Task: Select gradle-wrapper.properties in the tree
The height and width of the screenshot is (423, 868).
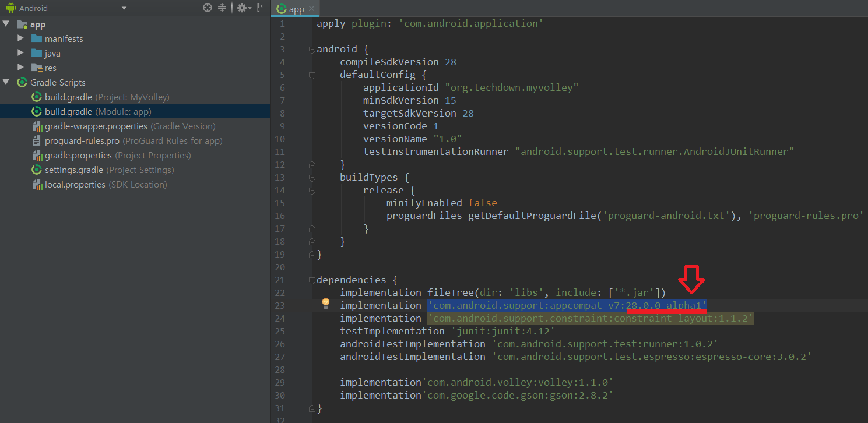Action: pos(96,126)
